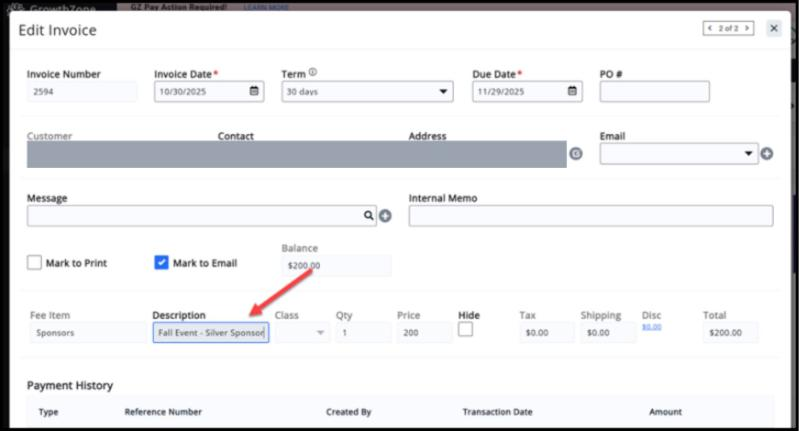The height and width of the screenshot is (431, 799).
Task: Click into the Message input field
Action: coord(202,216)
